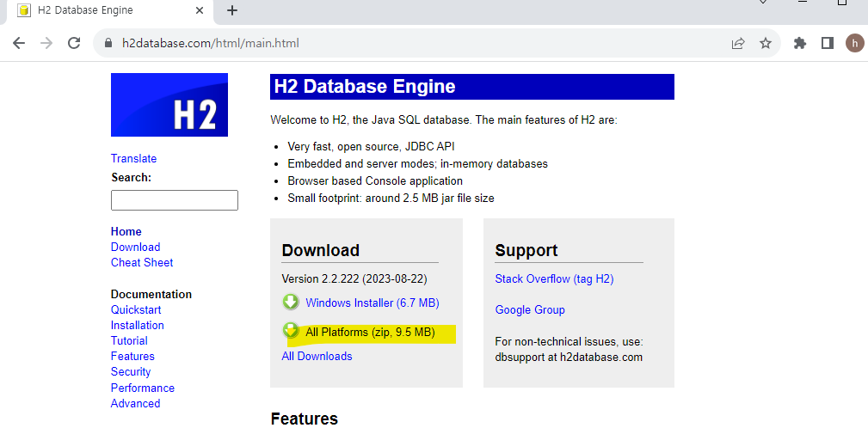Image resolution: width=868 pixels, height=428 pixels.
Task: Click the All Platforms download icon
Action: click(x=291, y=331)
